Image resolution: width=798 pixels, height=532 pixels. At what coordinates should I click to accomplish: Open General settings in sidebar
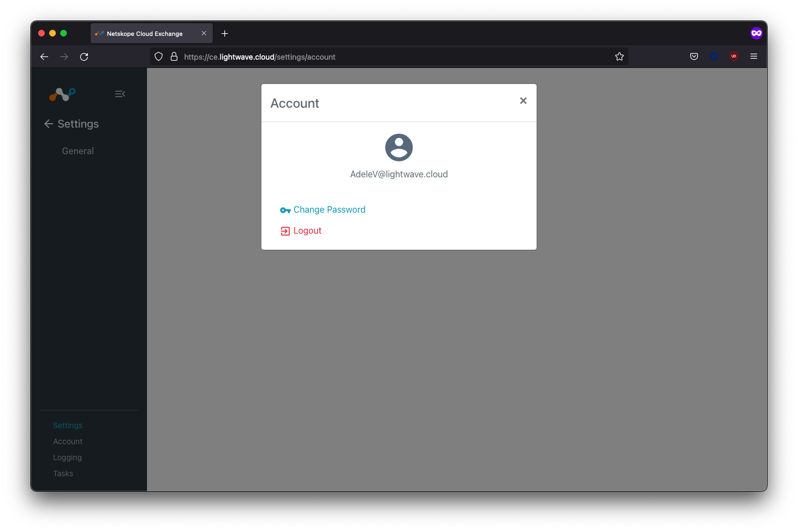[x=78, y=151]
